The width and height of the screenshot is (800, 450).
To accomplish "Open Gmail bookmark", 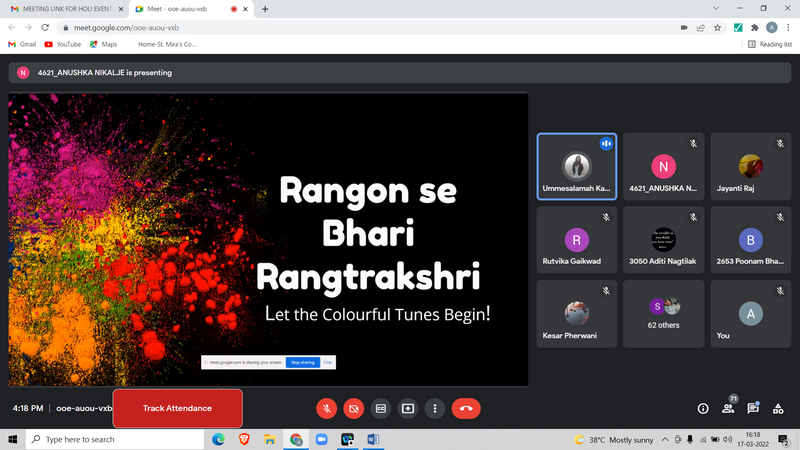I will [x=22, y=44].
